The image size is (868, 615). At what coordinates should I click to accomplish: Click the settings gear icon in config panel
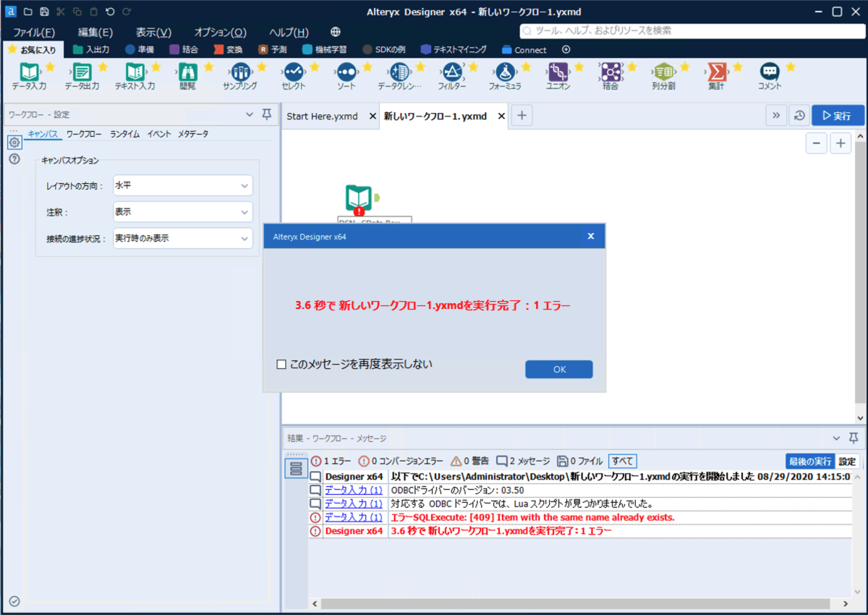pyautogui.click(x=14, y=143)
